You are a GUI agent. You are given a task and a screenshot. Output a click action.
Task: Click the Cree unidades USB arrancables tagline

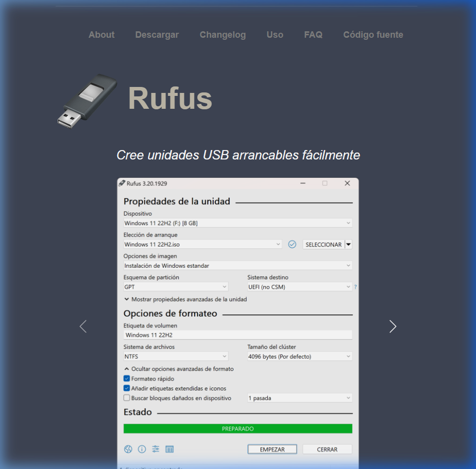click(238, 155)
